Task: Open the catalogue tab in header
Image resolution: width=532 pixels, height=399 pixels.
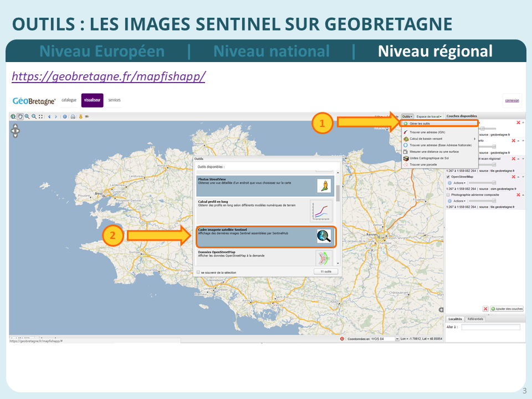Action: click(x=69, y=100)
